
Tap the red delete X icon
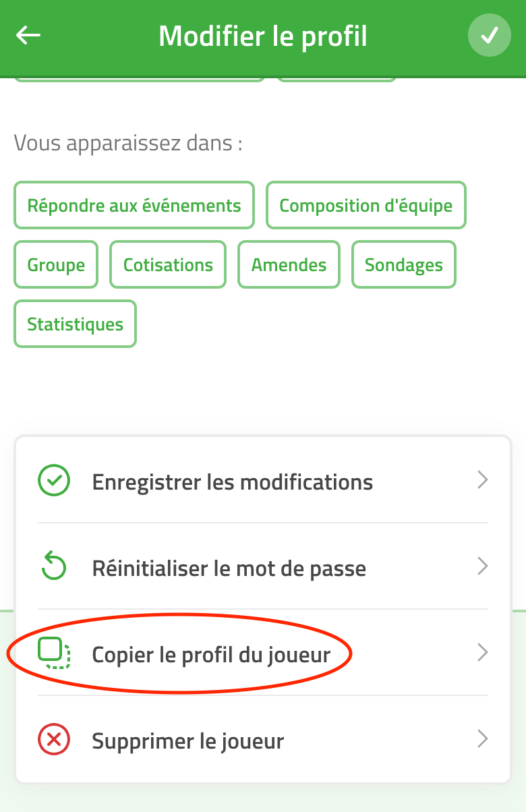(54, 740)
